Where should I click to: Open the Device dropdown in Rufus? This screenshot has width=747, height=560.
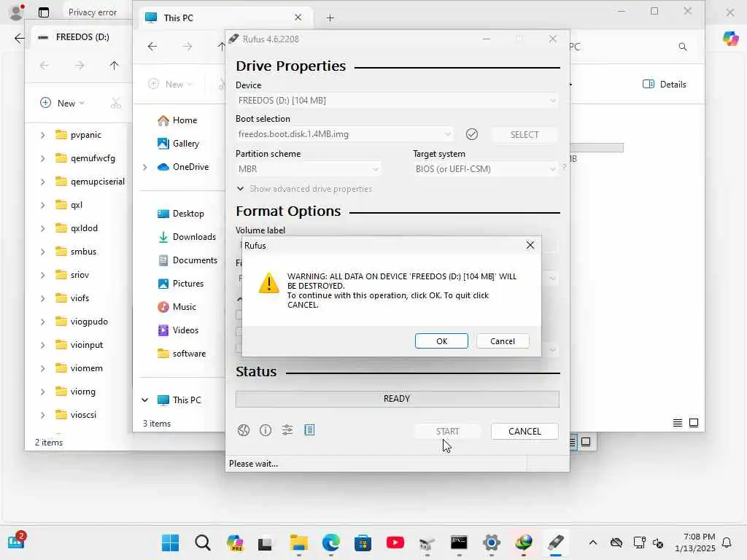(397, 101)
